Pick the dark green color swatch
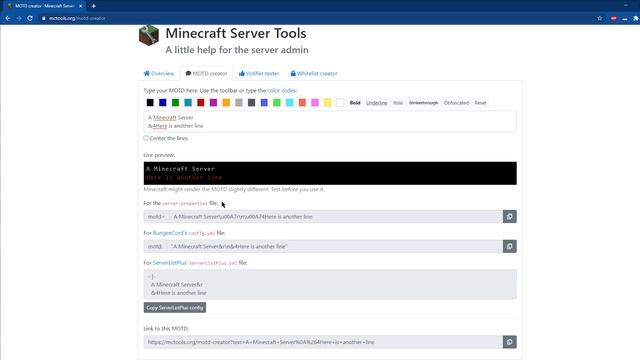Viewport: 640px width, 360px height. tap(175, 103)
